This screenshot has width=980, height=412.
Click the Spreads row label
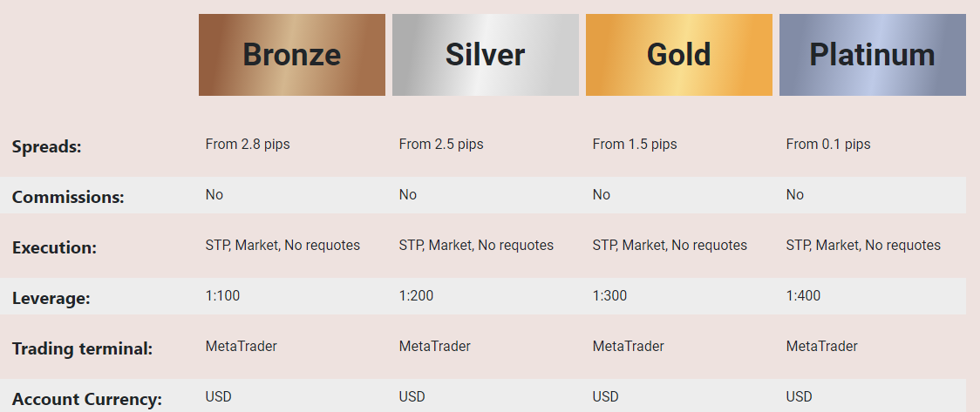pos(46,146)
